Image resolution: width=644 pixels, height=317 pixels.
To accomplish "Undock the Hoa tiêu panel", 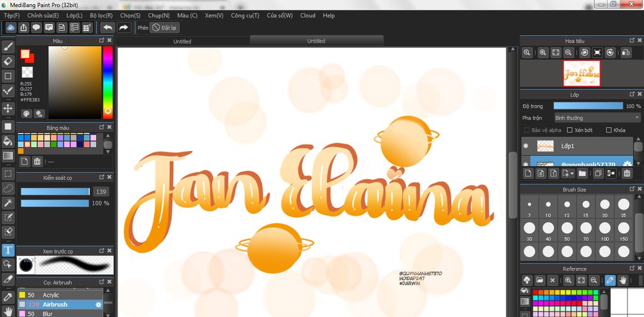I will 632,40.
